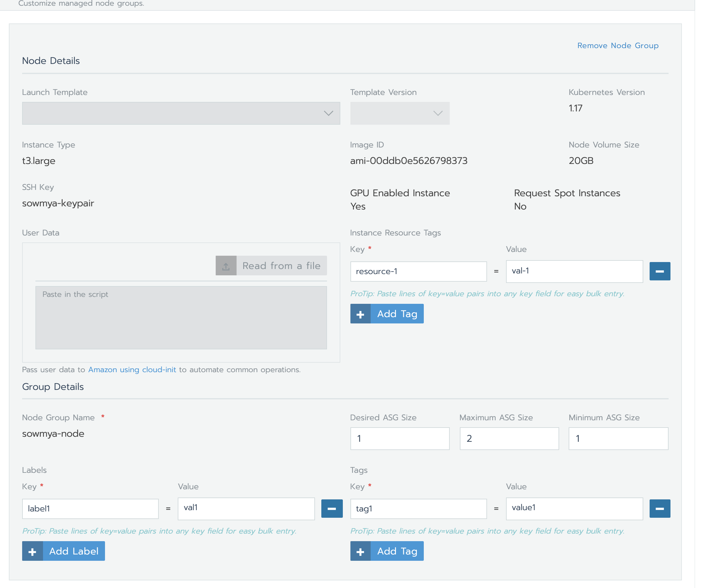
Task: Click the resource-1 key input field
Action: 418,271
